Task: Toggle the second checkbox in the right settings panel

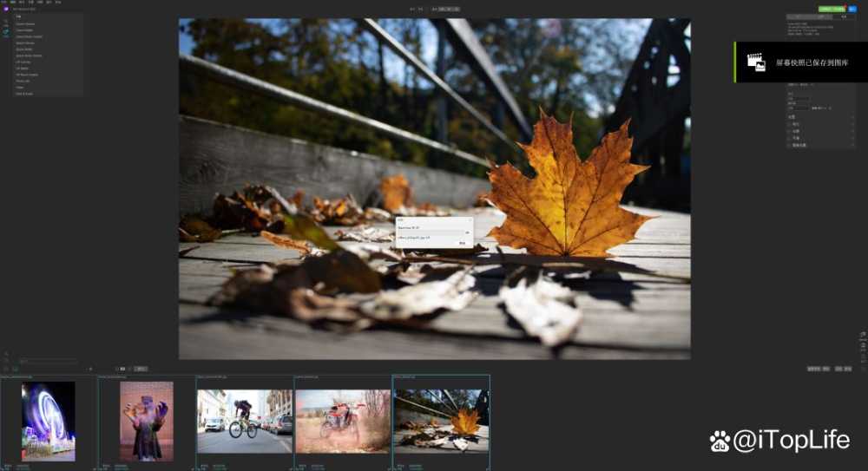Action: [x=790, y=131]
